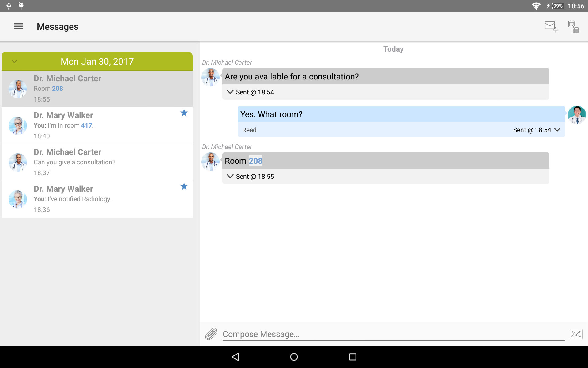Collapse the Mon Jan 30, 2017 date group
Screen dimensions: 588x368
(x=14, y=61)
